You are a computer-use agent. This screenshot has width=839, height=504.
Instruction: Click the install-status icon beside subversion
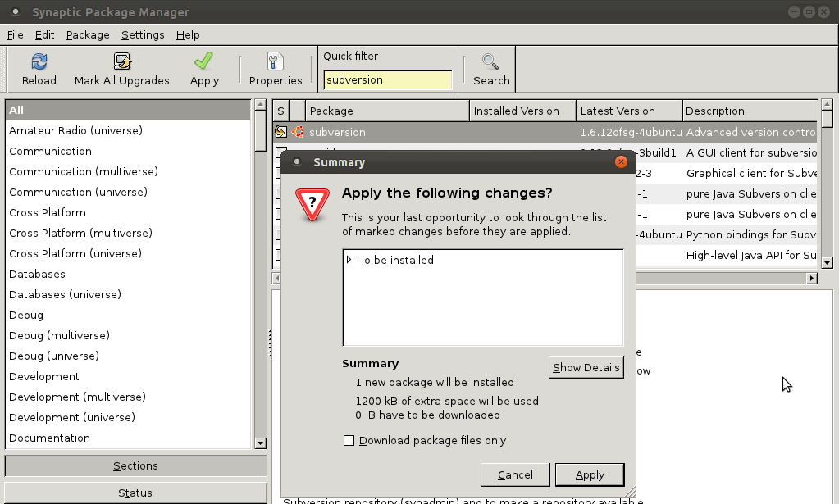(280, 132)
